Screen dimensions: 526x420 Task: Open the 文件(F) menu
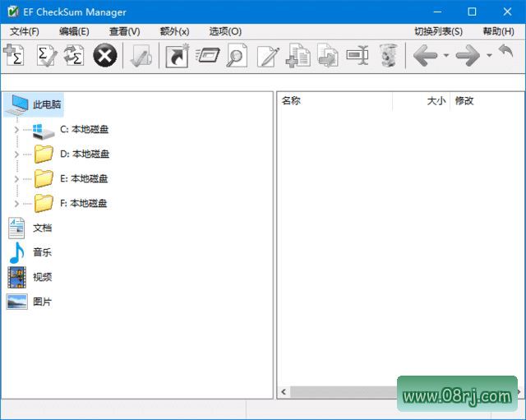24,31
